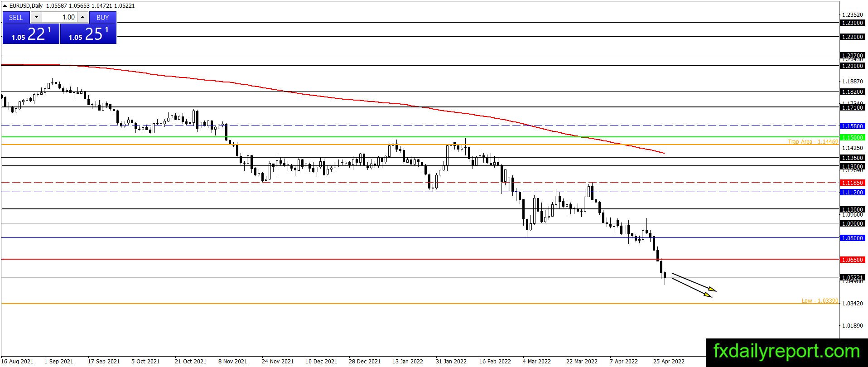The height and width of the screenshot is (367, 868).
Task: Click the current price 1.05221 label
Action: pyautogui.click(x=852, y=278)
